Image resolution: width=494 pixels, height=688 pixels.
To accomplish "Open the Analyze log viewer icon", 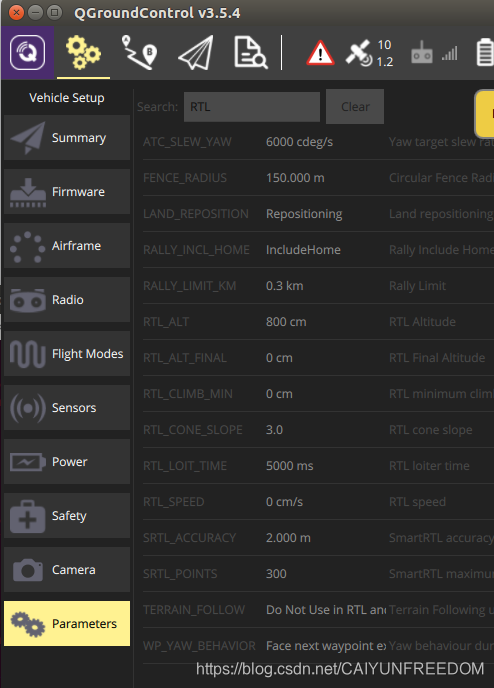I will (251, 53).
